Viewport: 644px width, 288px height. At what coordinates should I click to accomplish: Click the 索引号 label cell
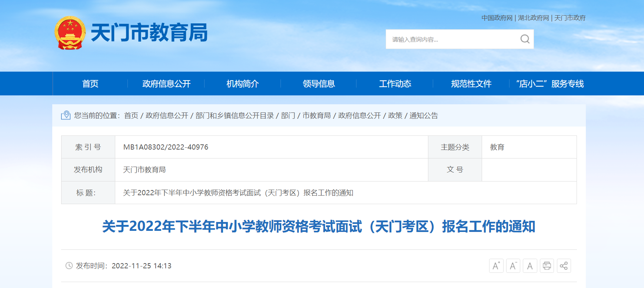[x=88, y=147]
